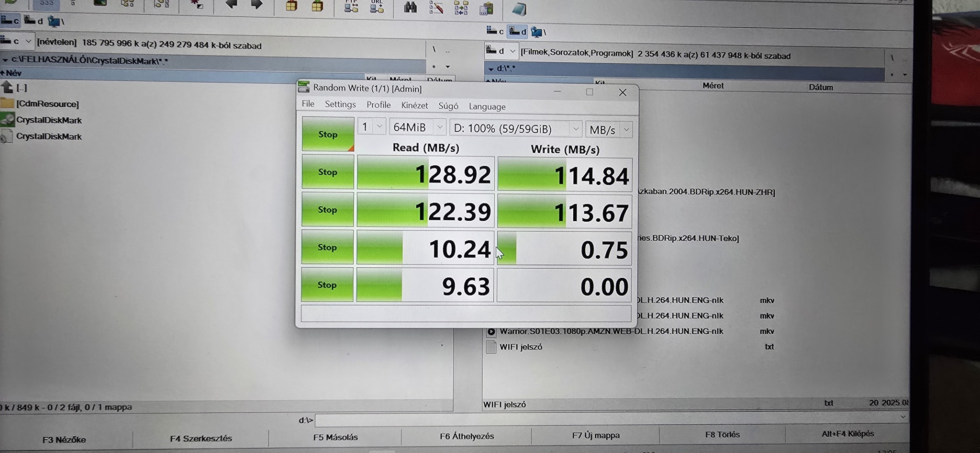Open the Profile menu in CrystalDiskMark
This screenshot has height=453, width=980.
click(x=379, y=105)
